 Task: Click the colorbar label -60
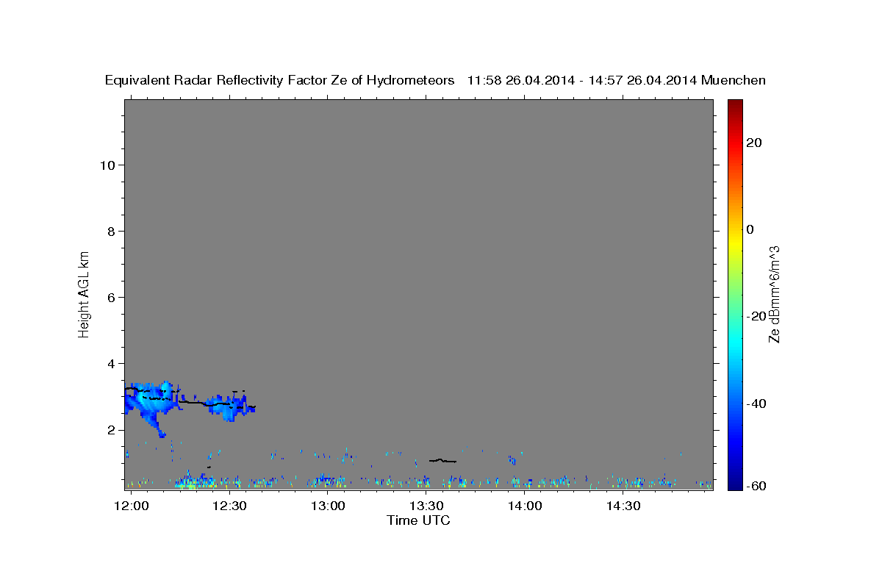click(x=758, y=487)
